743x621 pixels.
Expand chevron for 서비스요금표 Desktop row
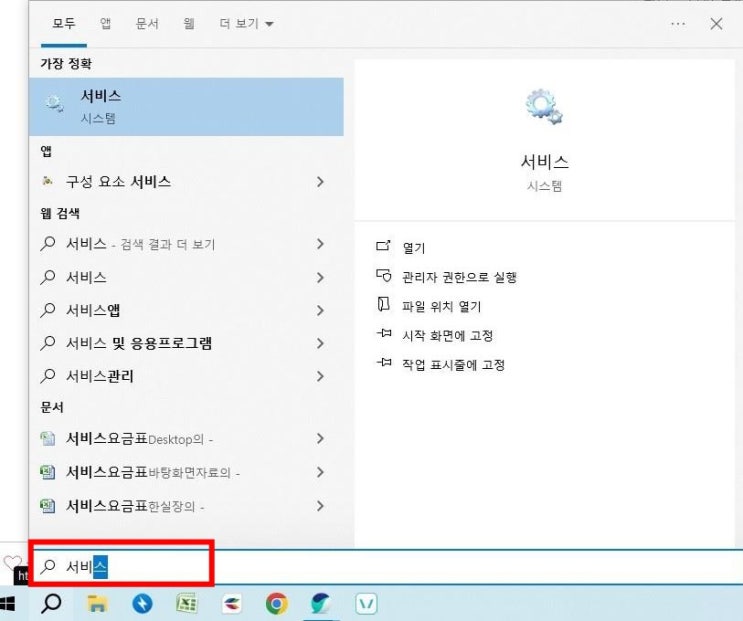[x=320, y=439]
